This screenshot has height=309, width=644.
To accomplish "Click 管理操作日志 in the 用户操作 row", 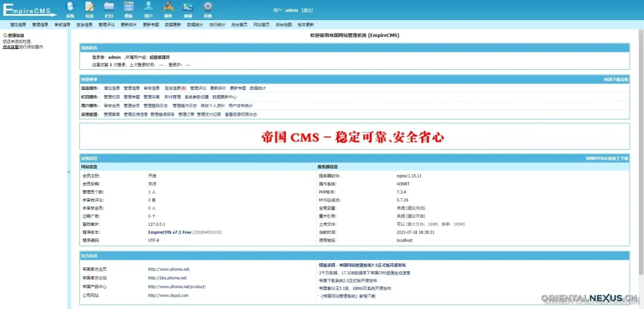I will 185,106.
